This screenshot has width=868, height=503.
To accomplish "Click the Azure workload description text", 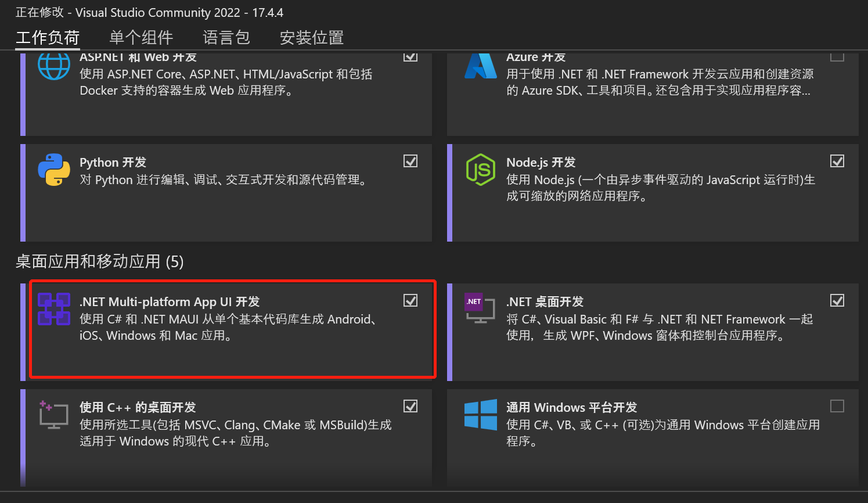I will click(660, 82).
